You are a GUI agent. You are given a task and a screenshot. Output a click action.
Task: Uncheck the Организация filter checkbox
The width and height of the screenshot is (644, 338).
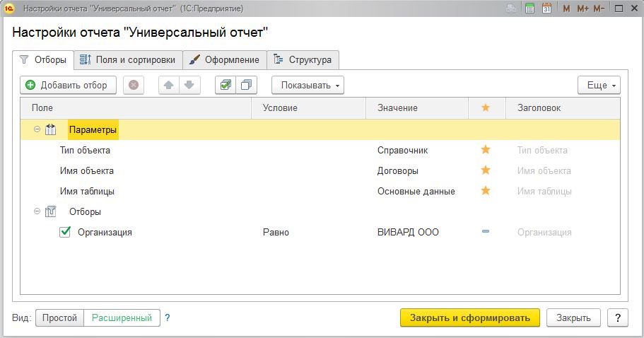pyautogui.click(x=65, y=232)
